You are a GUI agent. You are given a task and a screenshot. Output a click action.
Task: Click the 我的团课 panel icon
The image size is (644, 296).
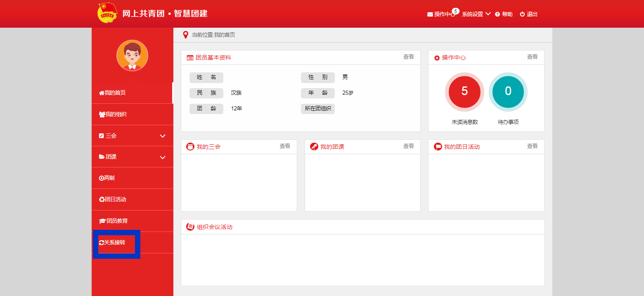tap(314, 147)
